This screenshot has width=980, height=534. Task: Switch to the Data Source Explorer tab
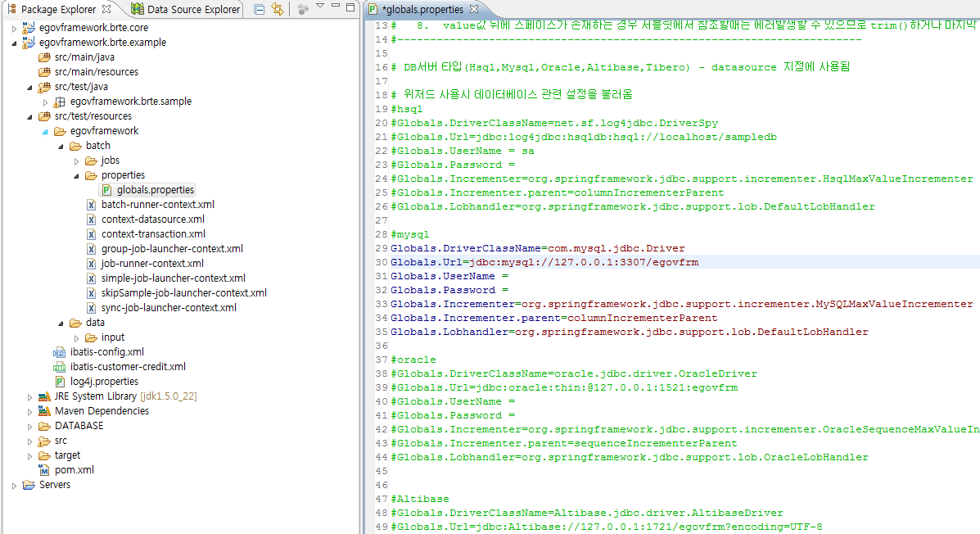(x=193, y=10)
